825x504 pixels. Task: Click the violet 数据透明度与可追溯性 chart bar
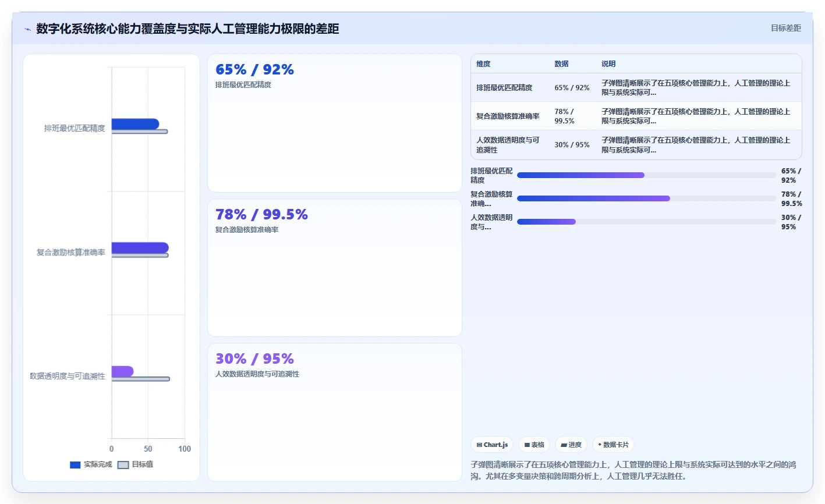(x=122, y=371)
